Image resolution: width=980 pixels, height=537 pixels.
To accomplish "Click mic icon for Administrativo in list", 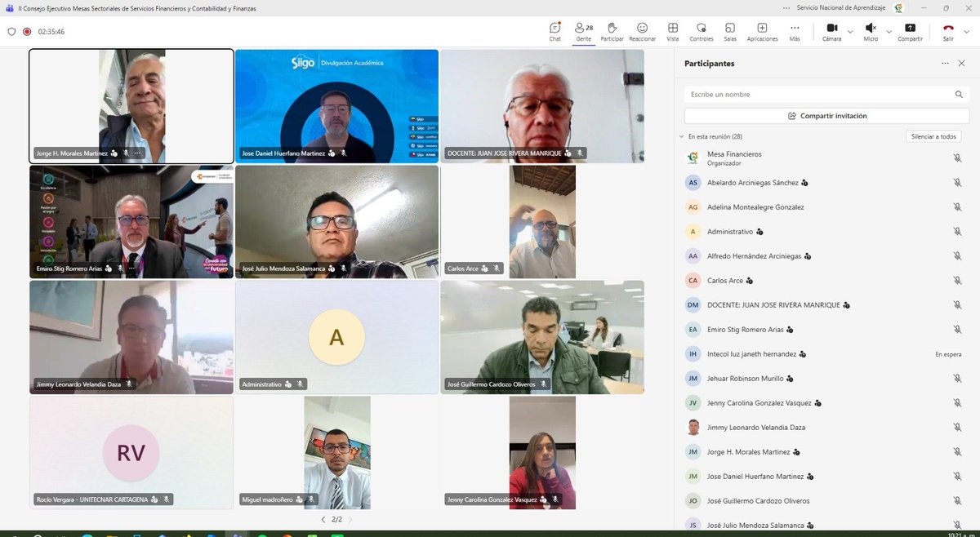I will click(x=957, y=232).
